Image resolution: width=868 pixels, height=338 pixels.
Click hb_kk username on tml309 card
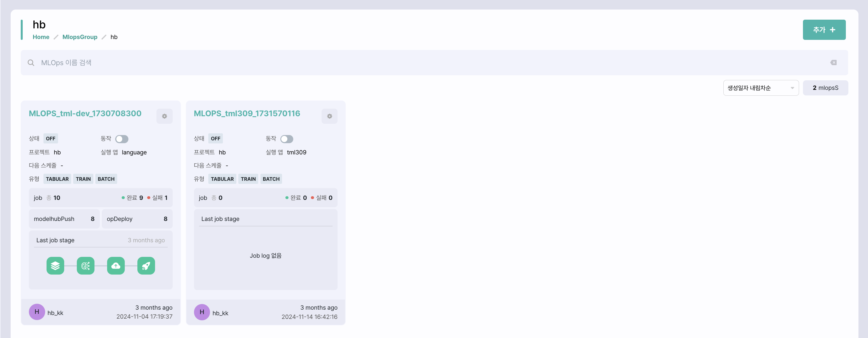click(x=220, y=313)
